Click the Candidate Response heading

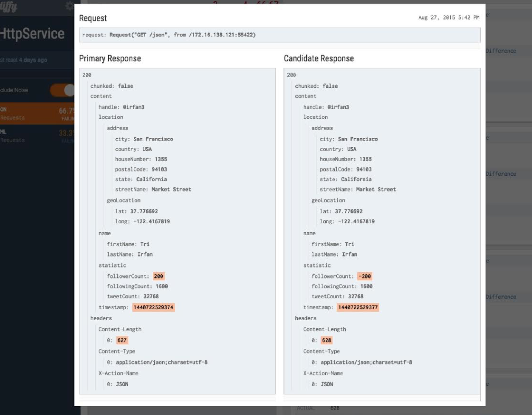click(319, 58)
